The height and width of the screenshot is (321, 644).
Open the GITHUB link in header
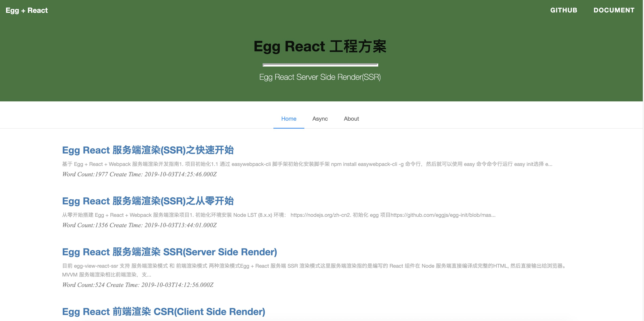pyautogui.click(x=563, y=10)
